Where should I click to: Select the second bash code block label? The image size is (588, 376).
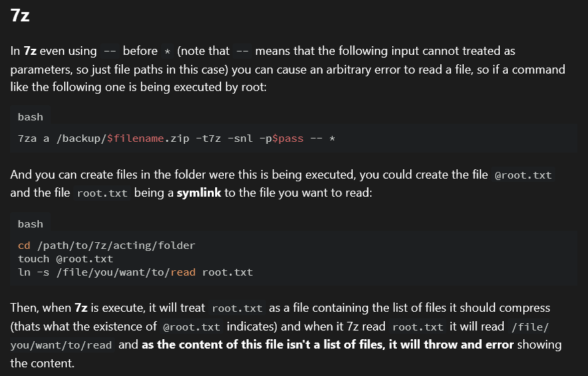click(x=30, y=224)
